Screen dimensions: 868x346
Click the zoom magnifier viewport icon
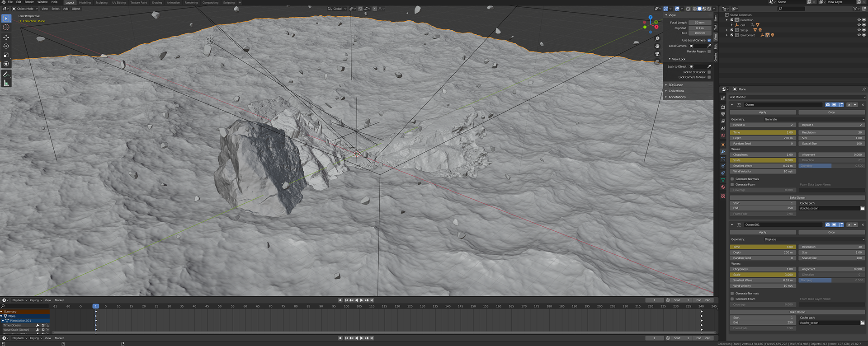coord(657,38)
